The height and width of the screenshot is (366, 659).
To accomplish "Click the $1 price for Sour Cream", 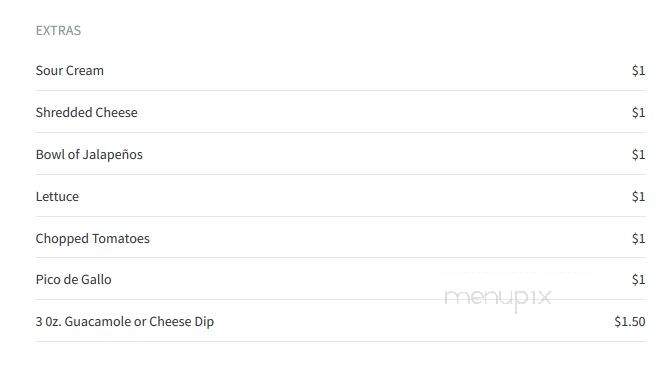I will (x=638, y=71).
